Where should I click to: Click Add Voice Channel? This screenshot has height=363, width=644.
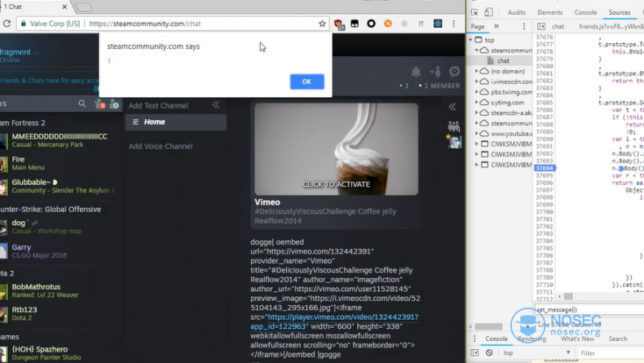click(161, 146)
